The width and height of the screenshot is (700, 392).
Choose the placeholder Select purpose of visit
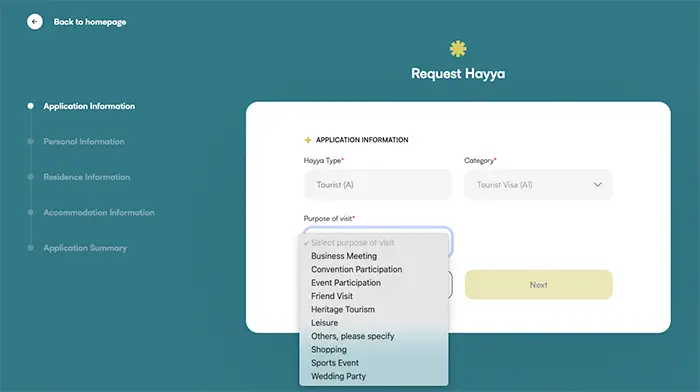[374, 242]
